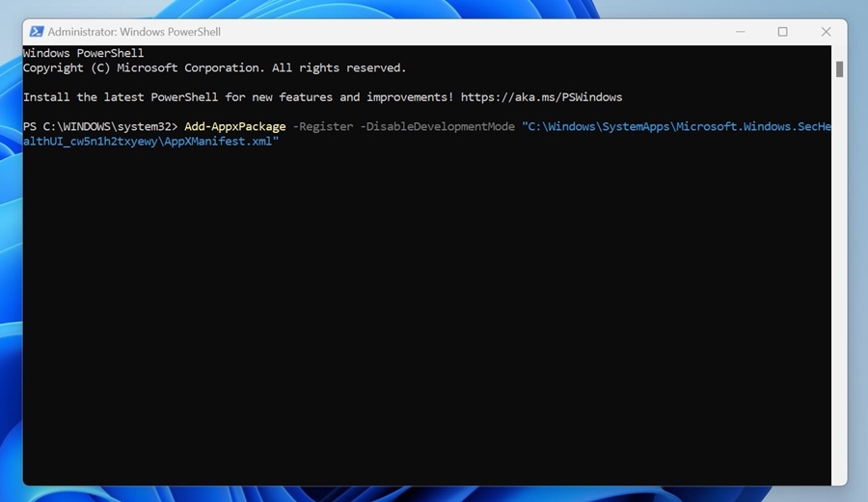This screenshot has width=868, height=502.
Task: Click the Add-AppxPackage command text
Action: [234, 127]
